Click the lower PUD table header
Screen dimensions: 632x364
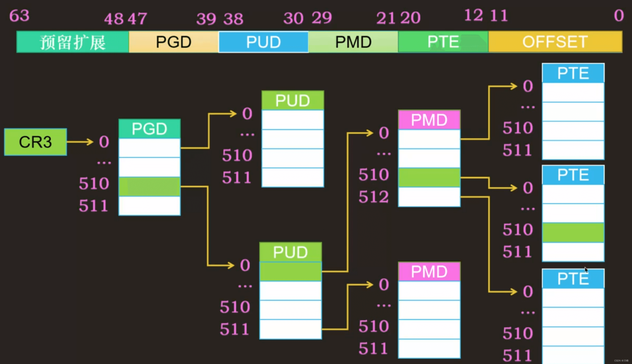click(x=290, y=252)
